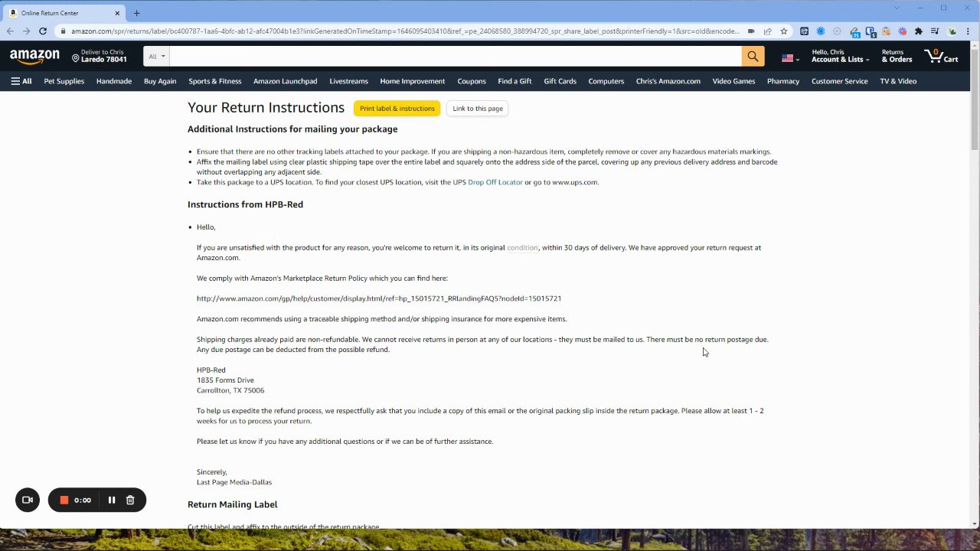980x551 pixels.
Task: Open the Extensions puzzle piece icon
Action: (x=919, y=31)
